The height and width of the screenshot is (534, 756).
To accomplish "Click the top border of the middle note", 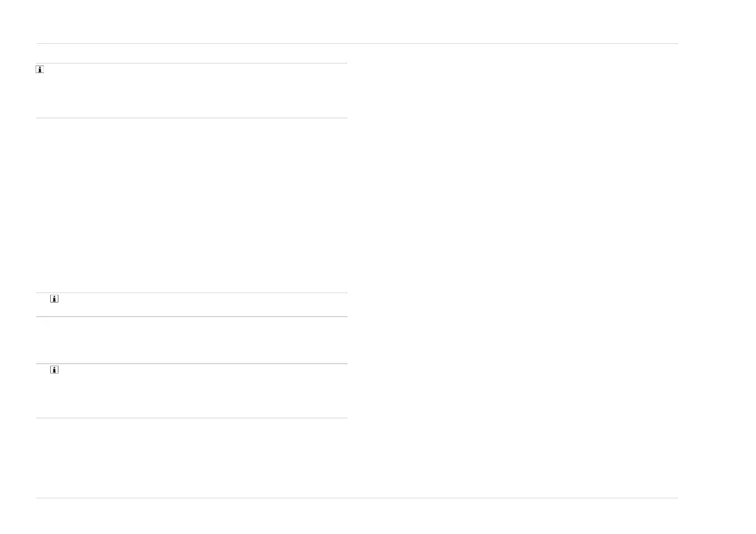I will point(191,292).
